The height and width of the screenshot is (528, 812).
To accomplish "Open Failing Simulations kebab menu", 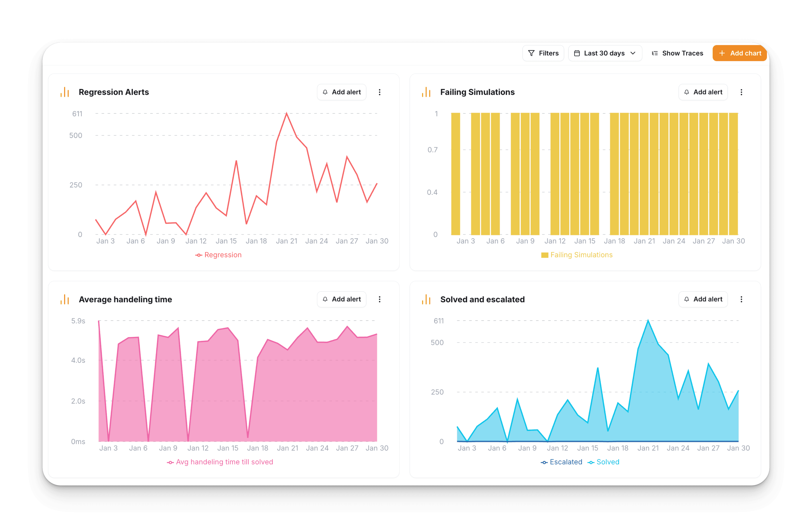I will click(x=741, y=92).
